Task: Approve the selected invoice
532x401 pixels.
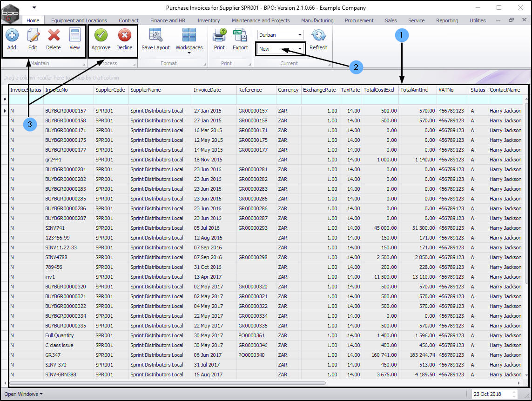Action: pyautogui.click(x=101, y=40)
